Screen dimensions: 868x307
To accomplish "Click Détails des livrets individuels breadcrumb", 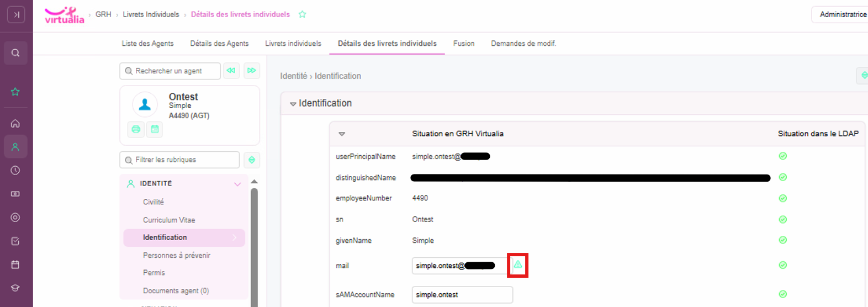I will click(240, 14).
